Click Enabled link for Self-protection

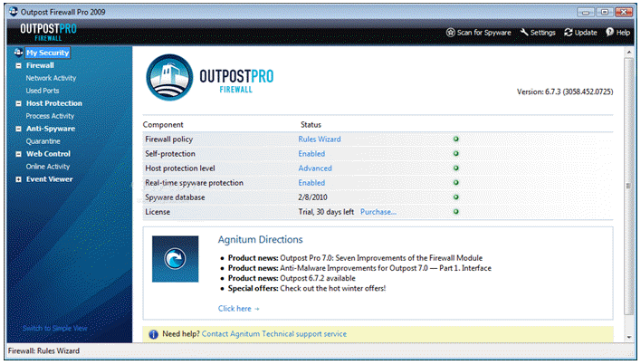coord(311,153)
